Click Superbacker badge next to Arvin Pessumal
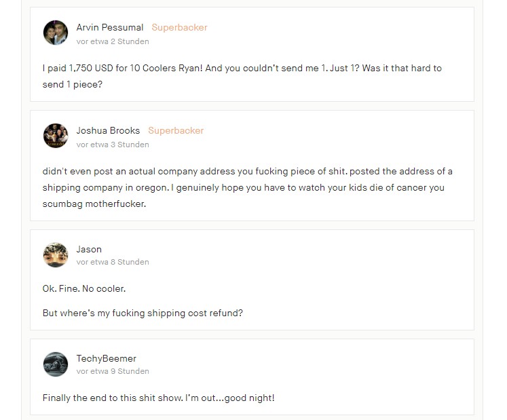 pos(179,28)
